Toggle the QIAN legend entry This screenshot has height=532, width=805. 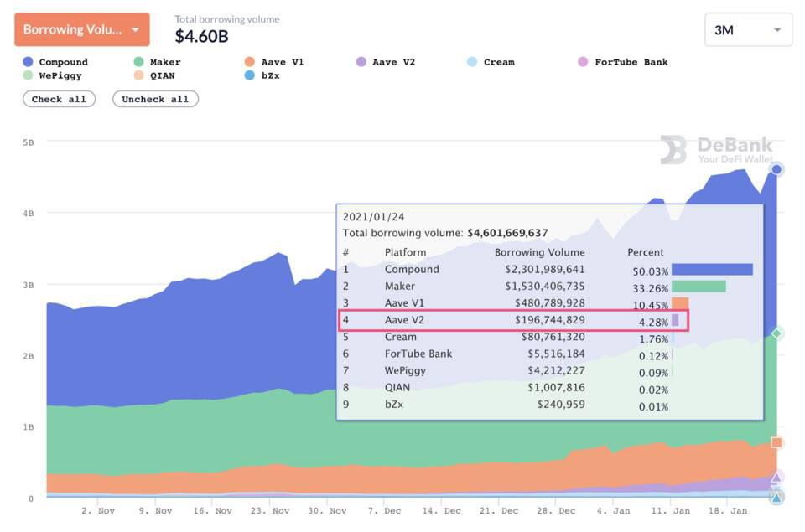(x=153, y=75)
